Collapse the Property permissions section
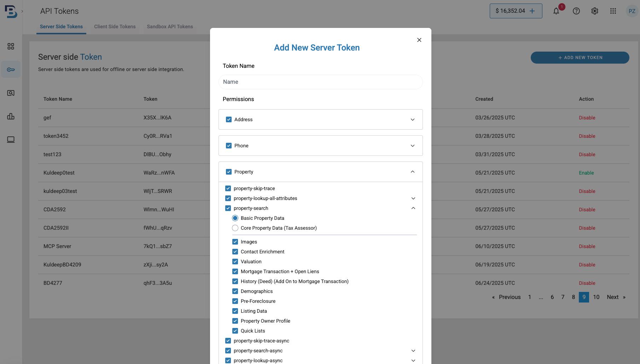This screenshot has width=640, height=364. click(x=413, y=172)
